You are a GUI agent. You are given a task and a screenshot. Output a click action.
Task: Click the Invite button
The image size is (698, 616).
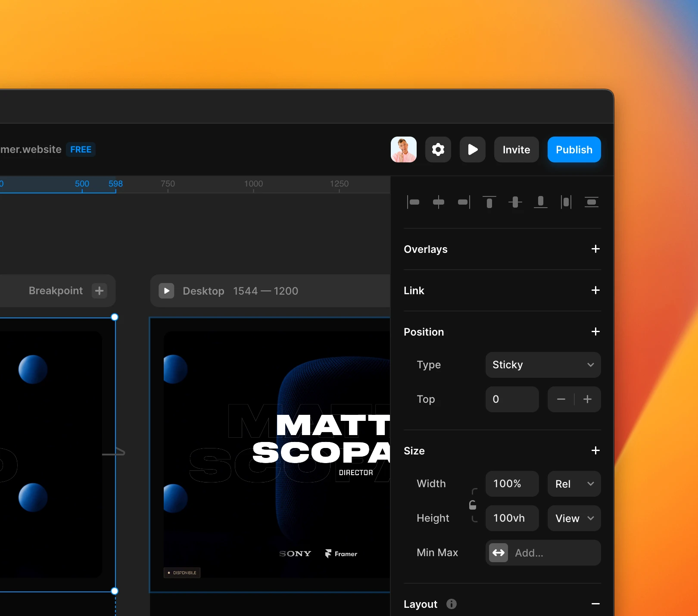click(516, 149)
